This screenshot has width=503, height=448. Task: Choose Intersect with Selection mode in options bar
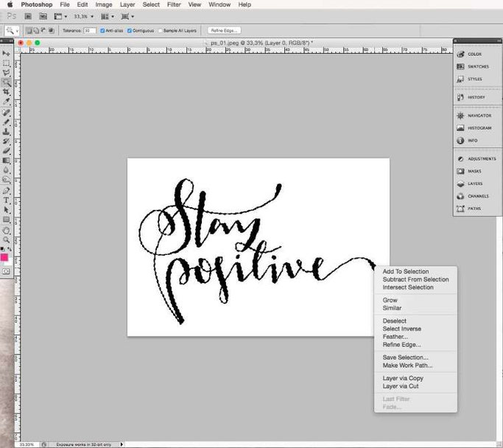(51, 30)
